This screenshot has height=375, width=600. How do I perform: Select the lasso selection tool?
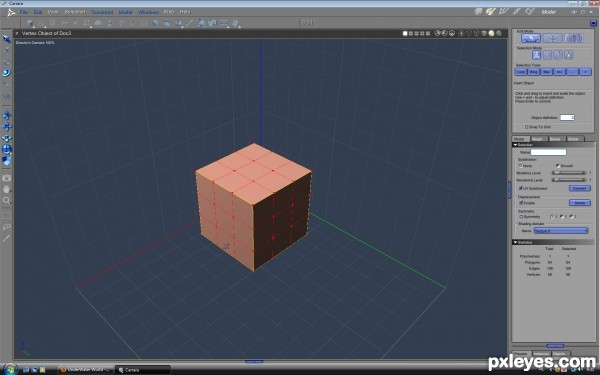[7, 227]
